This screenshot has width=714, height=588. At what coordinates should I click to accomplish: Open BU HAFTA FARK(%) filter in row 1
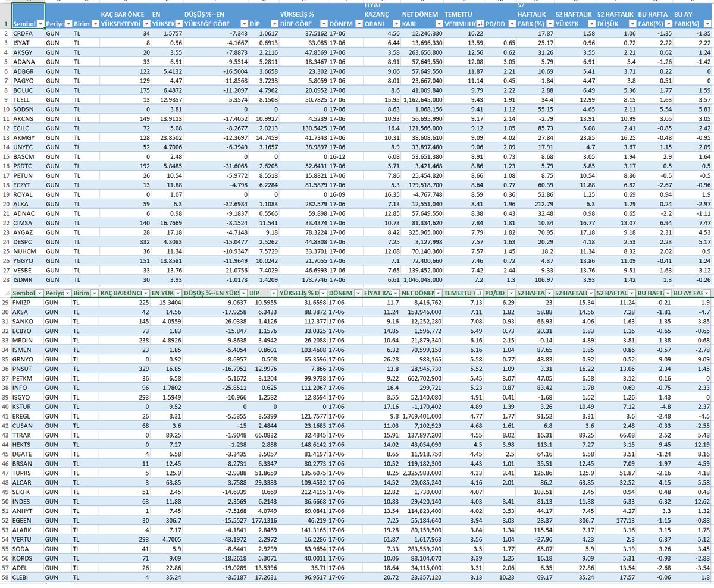pyautogui.click(x=669, y=24)
